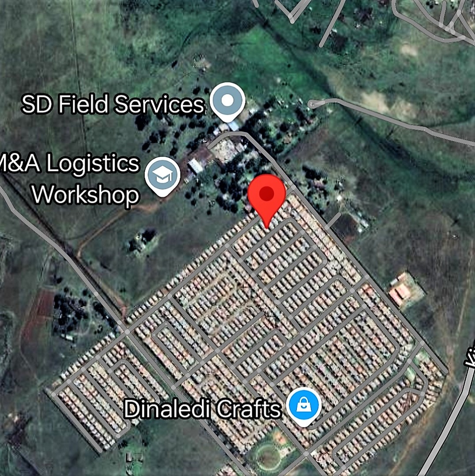Open the Dinaledi Crafts place label
This screenshot has width=475, height=476.
(x=202, y=409)
